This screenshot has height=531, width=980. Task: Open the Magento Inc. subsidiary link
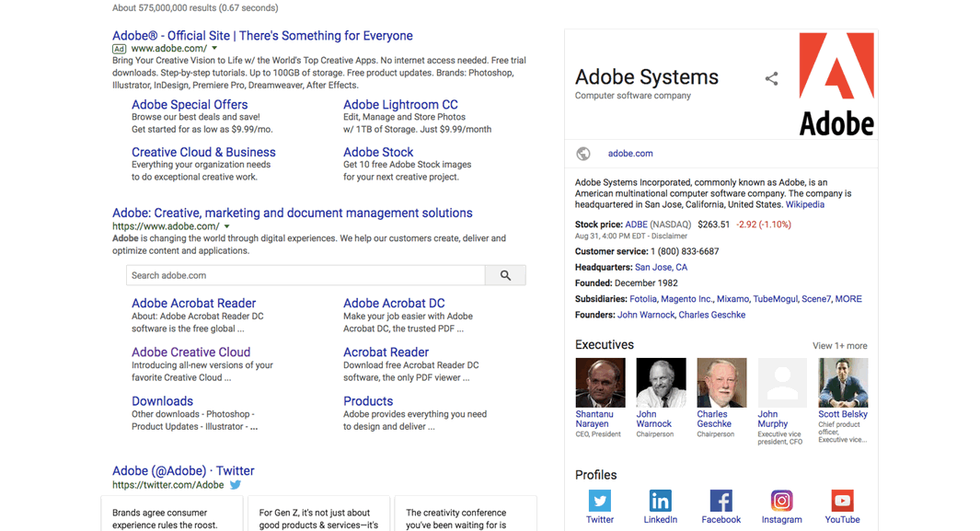tap(686, 299)
